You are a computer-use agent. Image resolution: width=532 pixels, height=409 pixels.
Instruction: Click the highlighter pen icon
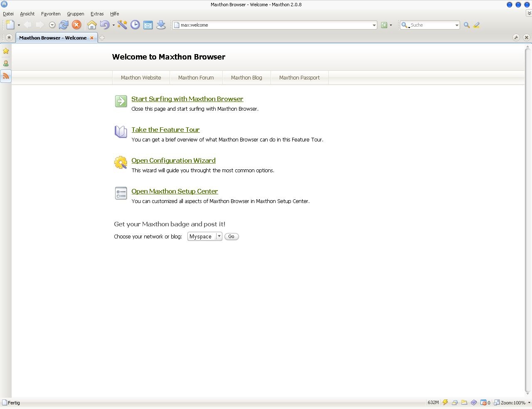476,25
